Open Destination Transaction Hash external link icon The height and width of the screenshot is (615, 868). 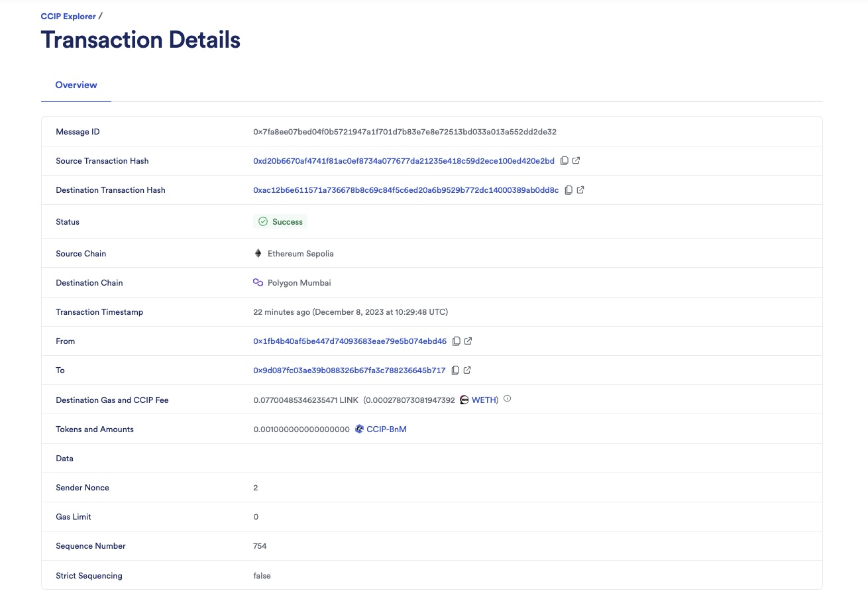point(580,190)
